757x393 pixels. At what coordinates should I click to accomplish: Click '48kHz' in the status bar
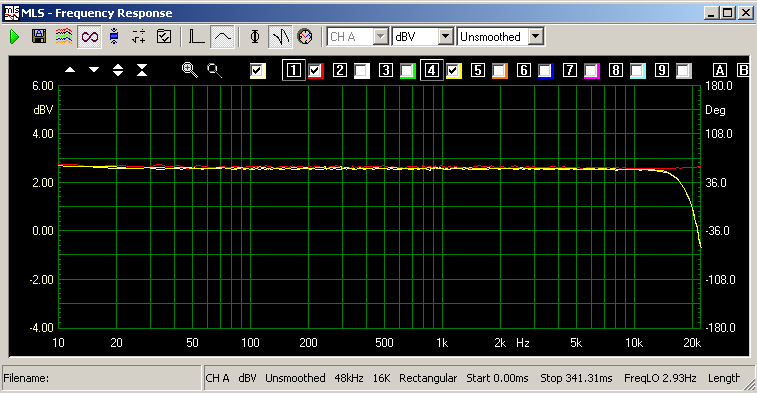pyautogui.click(x=349, y=378)
